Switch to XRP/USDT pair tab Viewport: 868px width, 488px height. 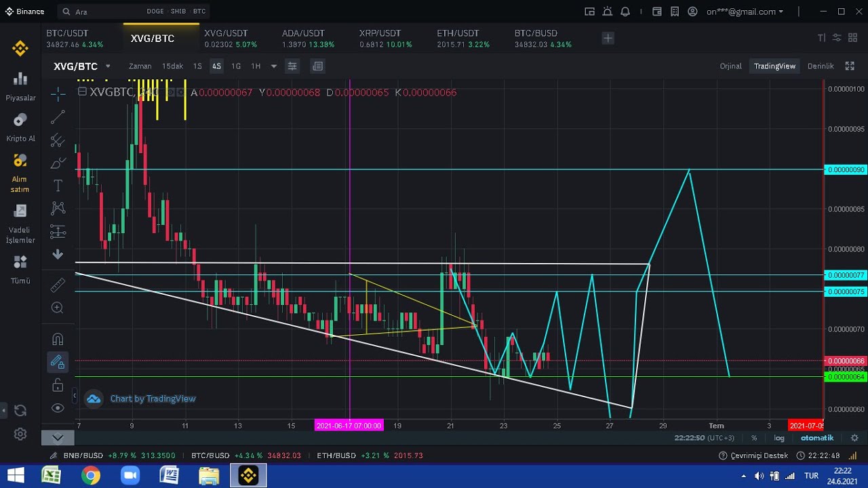(x=385, y=39)
